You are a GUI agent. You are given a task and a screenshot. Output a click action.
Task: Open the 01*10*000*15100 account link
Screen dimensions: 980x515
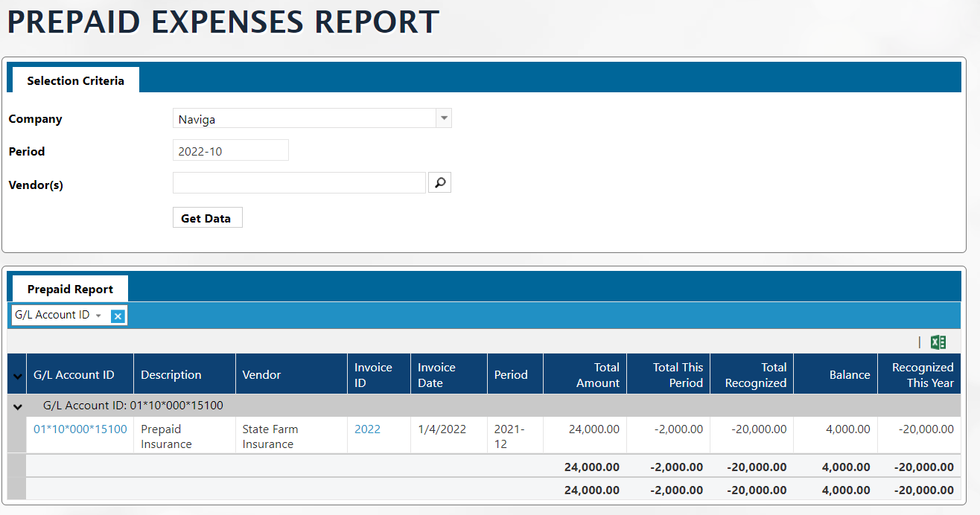click(80, 429)
